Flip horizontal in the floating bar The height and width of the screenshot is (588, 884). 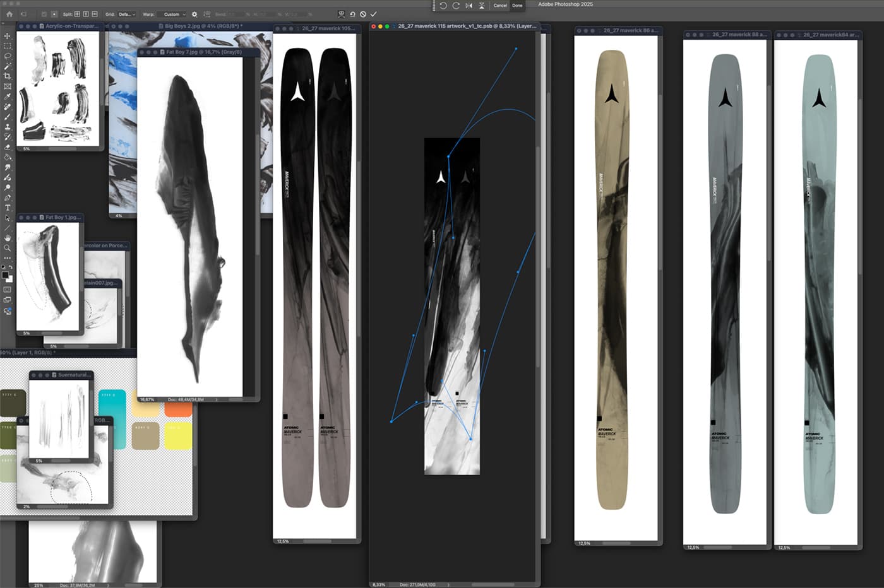(469, 5)
